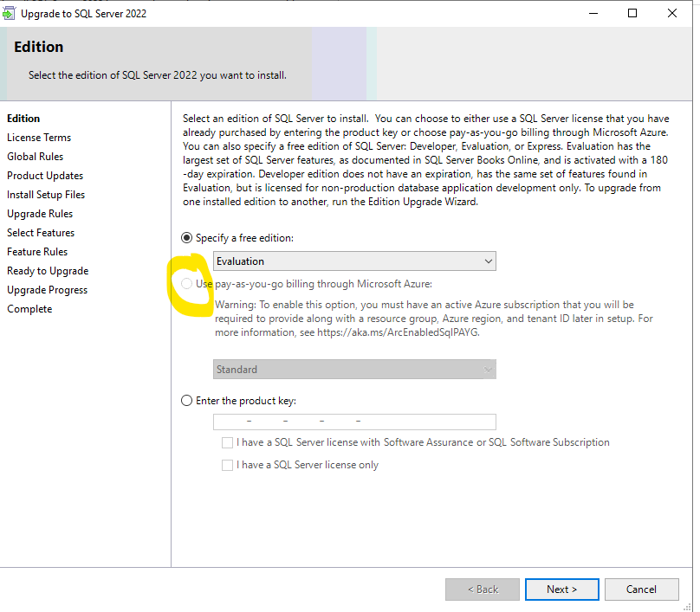The image size is (700, 612).
Task: Select Global Rules step in sidebar
Action: tap(36, 157)
